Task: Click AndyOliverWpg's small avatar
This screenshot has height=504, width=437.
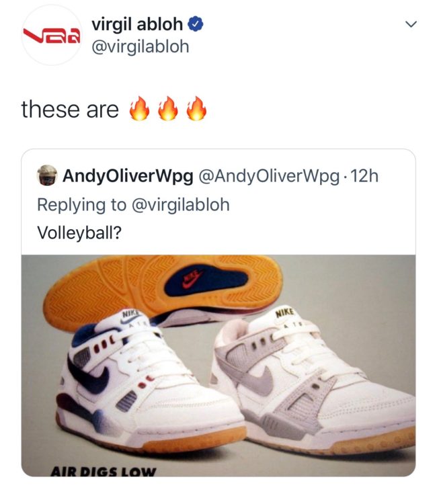Action: click(x=47, y=175)
